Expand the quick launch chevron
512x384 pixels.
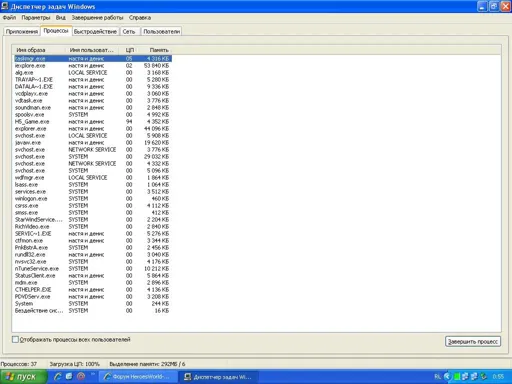pyautogui.click(x=93, y=374)
